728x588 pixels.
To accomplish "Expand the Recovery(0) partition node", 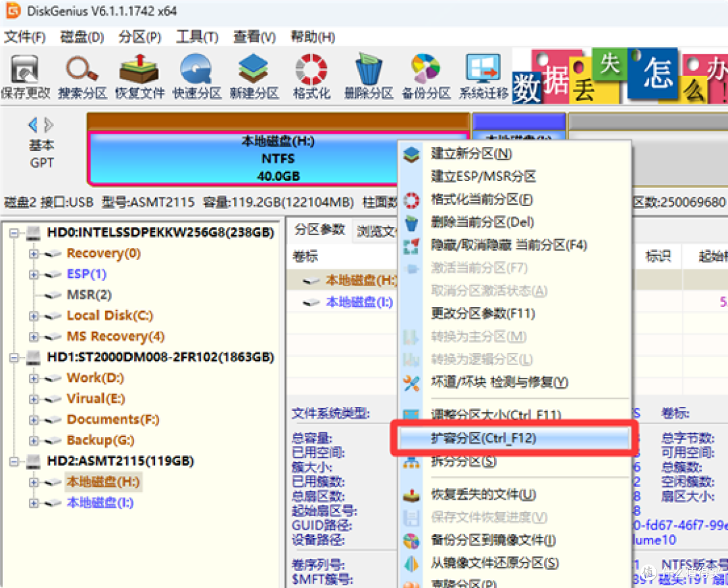I will point(34,253).
